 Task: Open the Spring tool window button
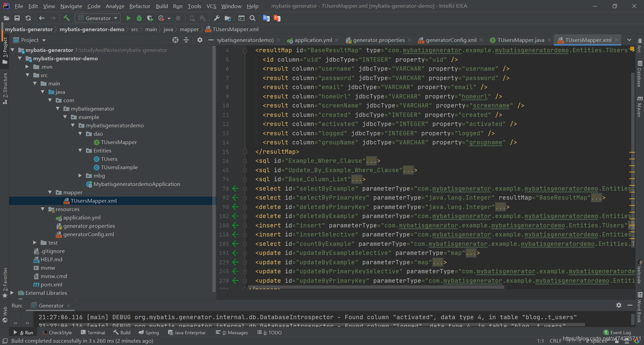pyautogui.click(x=149, y=333)
